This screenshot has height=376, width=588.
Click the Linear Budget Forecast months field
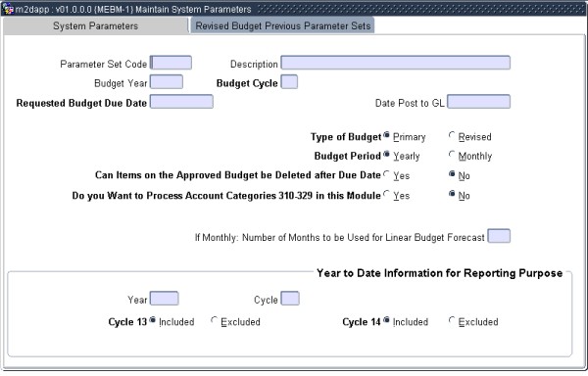(x=499, y=236)
